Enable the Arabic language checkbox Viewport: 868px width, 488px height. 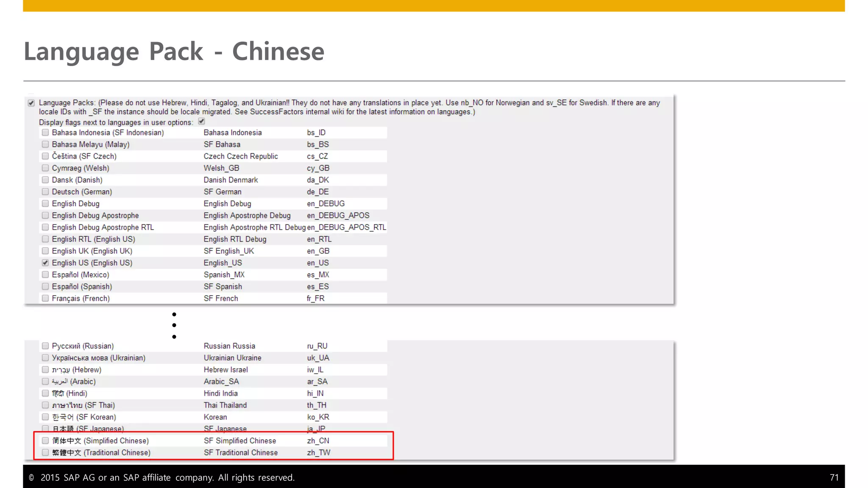click(45, 382)
